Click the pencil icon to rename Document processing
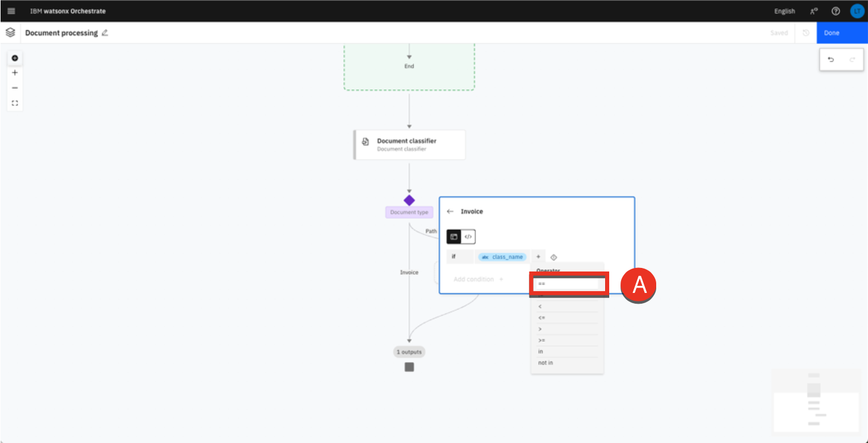Viewport: 868px width, 443px height. pos(105,33)
